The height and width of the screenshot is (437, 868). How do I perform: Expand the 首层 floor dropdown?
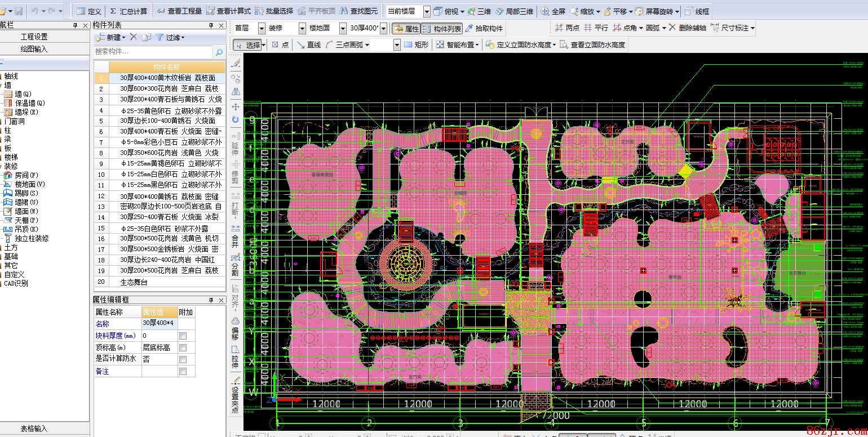tap(262, 28)
